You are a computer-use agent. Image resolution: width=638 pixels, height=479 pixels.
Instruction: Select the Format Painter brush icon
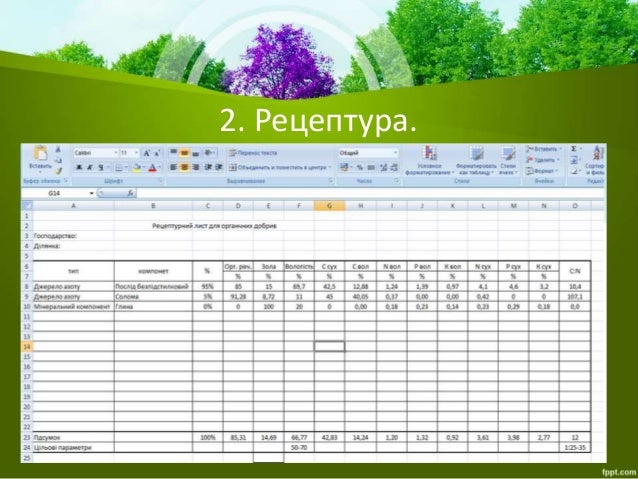(58, 171)
